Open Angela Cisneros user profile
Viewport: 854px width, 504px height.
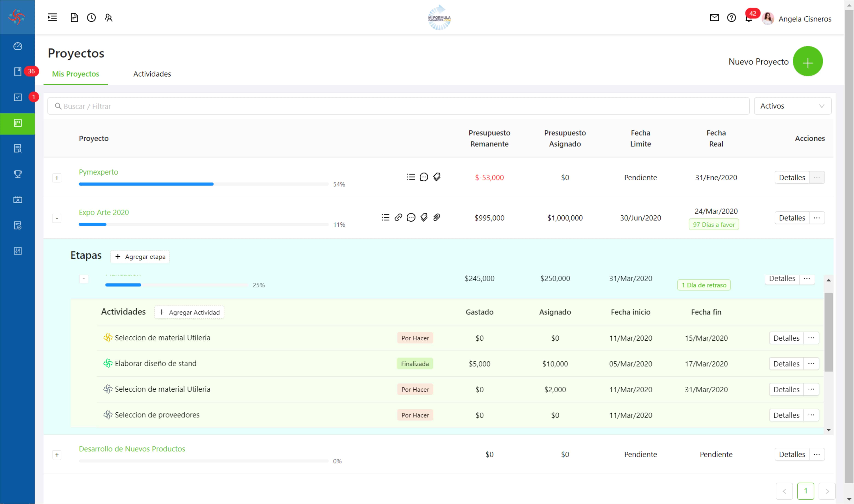[x=796, y=19]
